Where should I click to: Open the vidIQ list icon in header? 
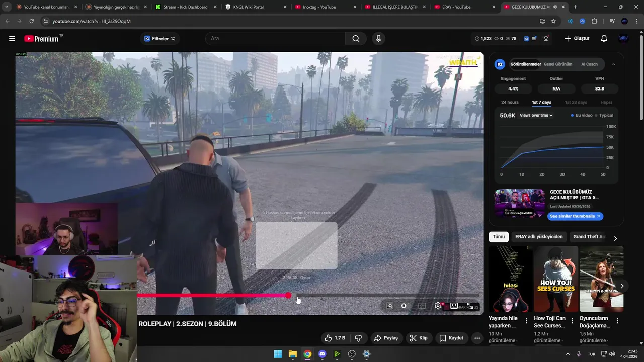click(x=534, y=39)
